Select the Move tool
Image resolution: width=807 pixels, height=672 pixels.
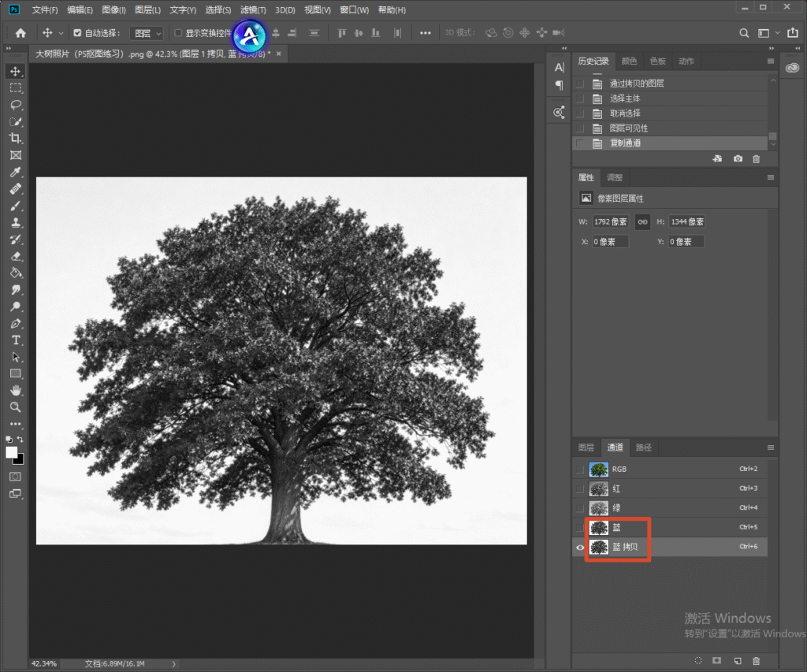tap(16, 71)
